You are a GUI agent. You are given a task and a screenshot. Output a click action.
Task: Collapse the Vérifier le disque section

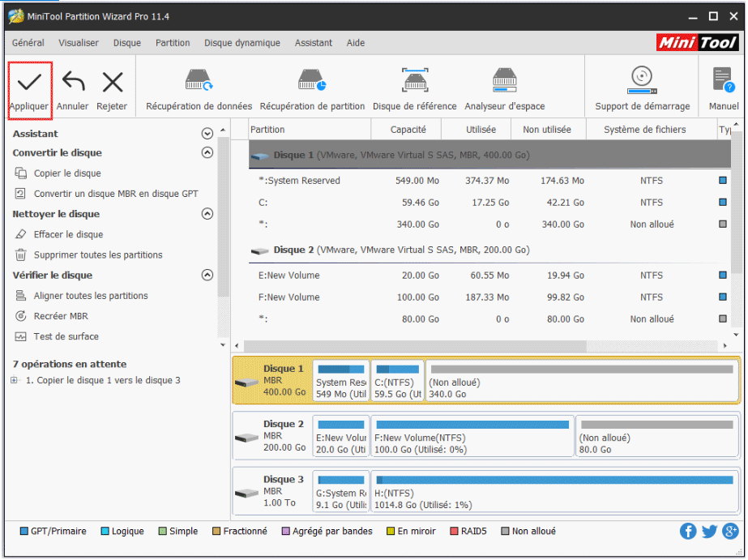(x=207, y=275)
